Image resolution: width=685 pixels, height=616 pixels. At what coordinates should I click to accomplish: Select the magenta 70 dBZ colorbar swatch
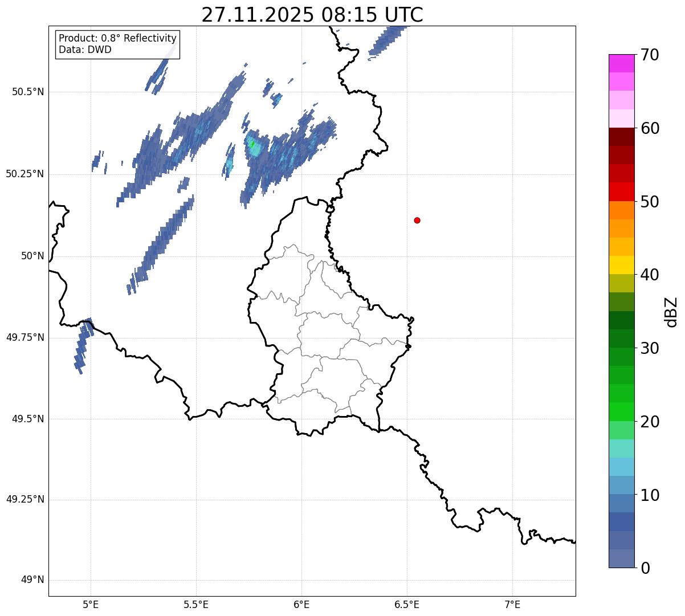click(622, 63)
